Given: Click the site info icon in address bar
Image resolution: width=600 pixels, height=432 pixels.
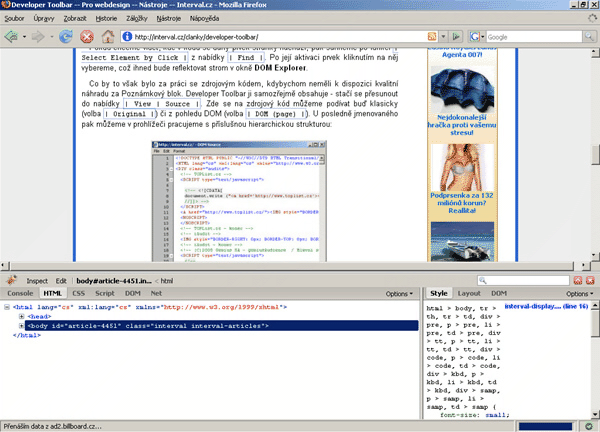Looking at the screenshot, I should [x=127, y=37].
